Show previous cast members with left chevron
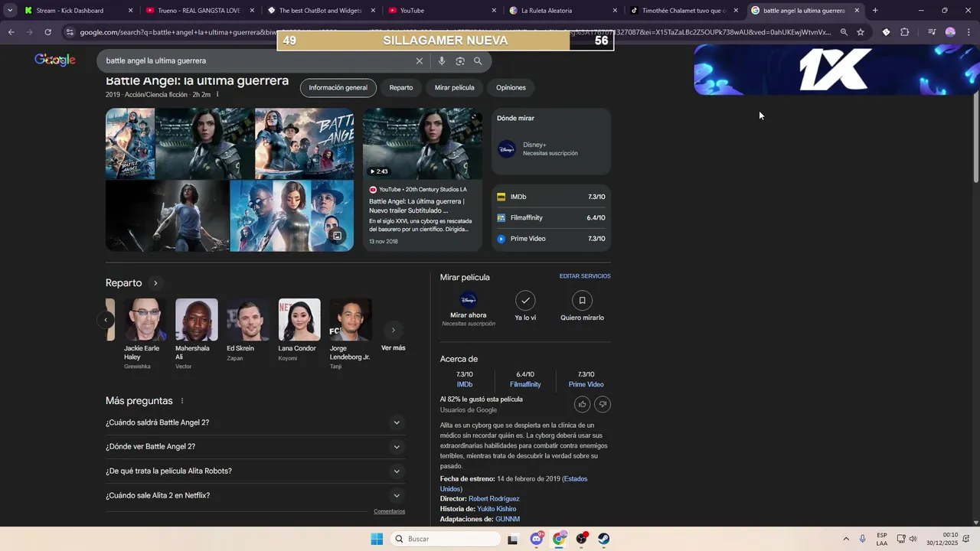Viewport: 980px width, 551px height. [x=106, y=321]
